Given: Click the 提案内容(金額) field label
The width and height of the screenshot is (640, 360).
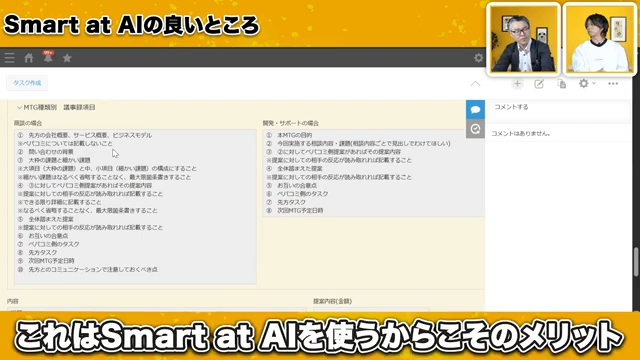Looking at the screenshot, I should click(x=332, y=301).
